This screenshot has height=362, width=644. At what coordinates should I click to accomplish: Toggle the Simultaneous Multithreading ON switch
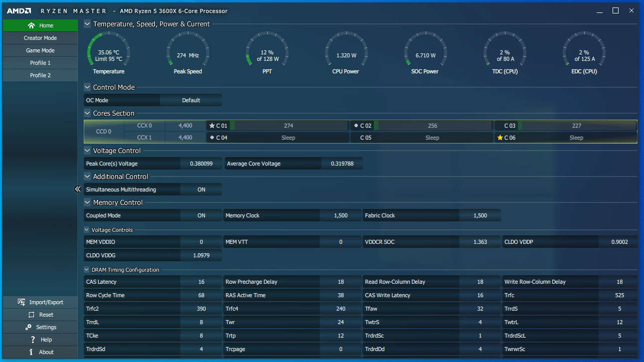click(x=201, y=189)
